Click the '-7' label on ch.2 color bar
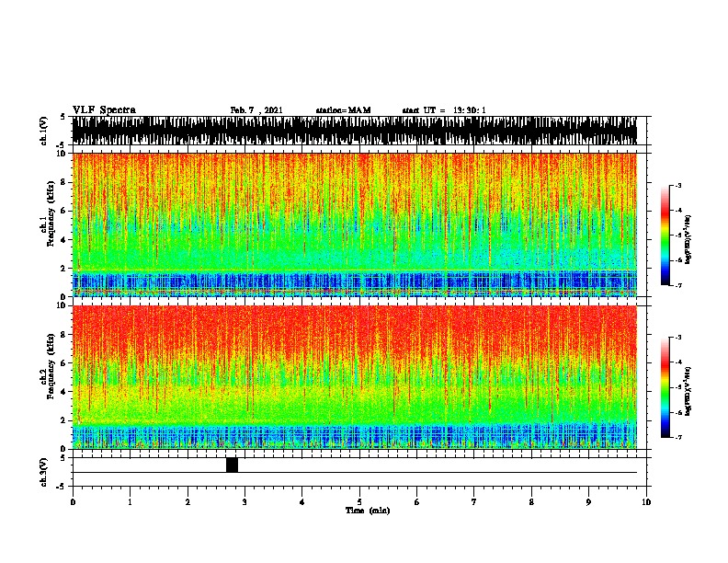The width and height of the screenshot is (728, 563). 677,437
